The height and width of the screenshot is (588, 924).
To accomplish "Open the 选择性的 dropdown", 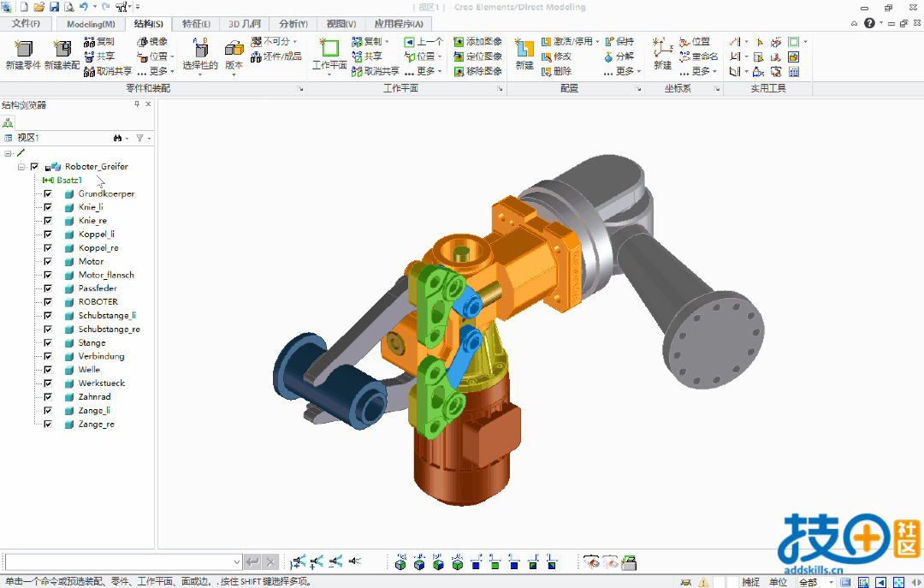I will point(200,74).
